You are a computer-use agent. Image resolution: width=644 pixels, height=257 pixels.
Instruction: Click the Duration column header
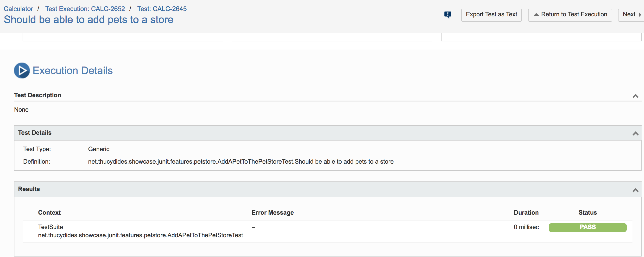(526, 212)
